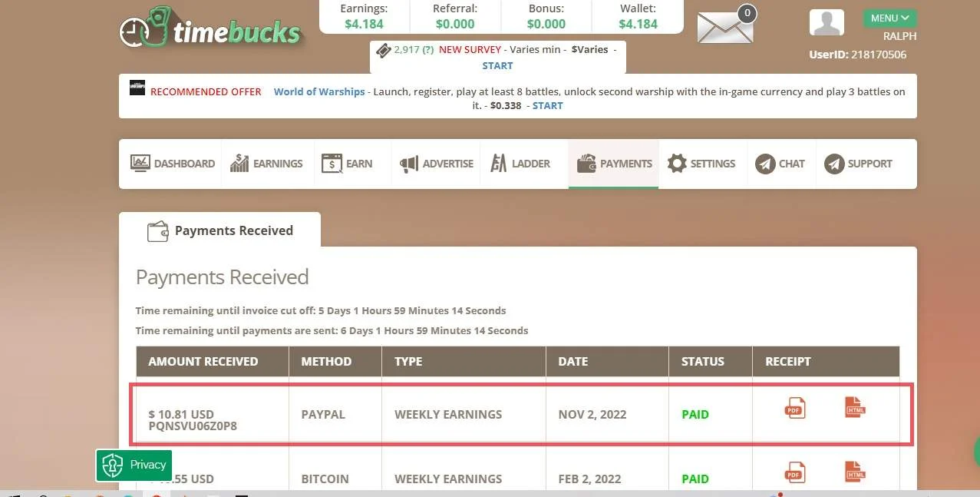This screenshot has height=497, width=980.
Task: Click the Dashboard monitor icon
Action: point(140,163)
